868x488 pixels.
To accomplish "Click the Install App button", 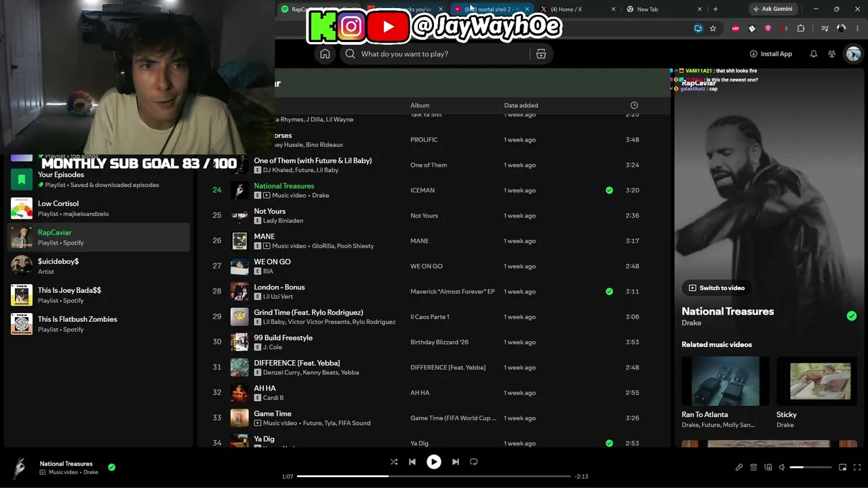I will [771, 54].
